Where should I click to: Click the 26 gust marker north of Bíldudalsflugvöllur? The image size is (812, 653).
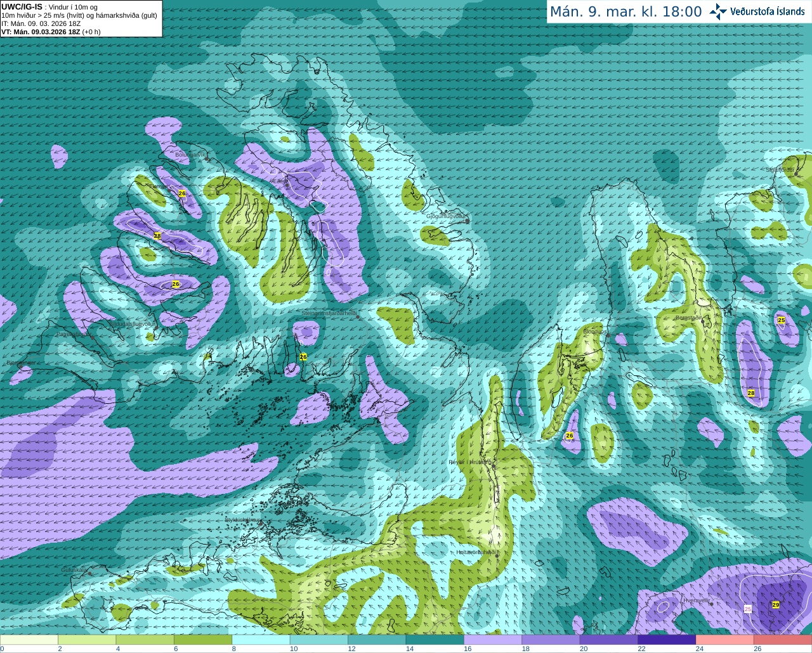click(176, 284)
